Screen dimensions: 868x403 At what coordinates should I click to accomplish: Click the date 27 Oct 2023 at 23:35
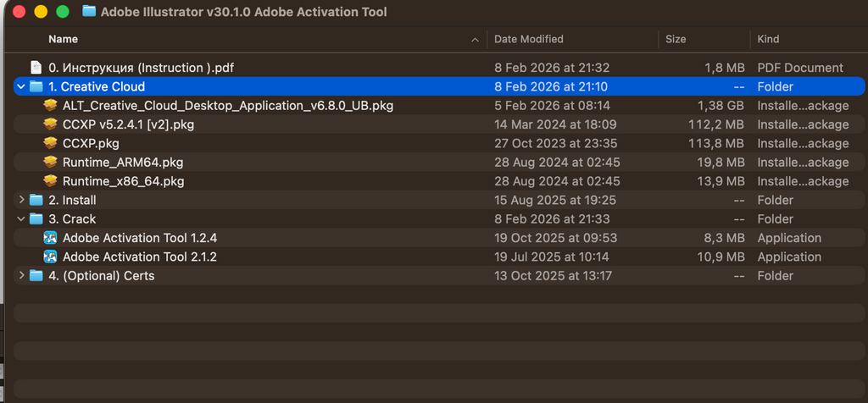(555, 143)
